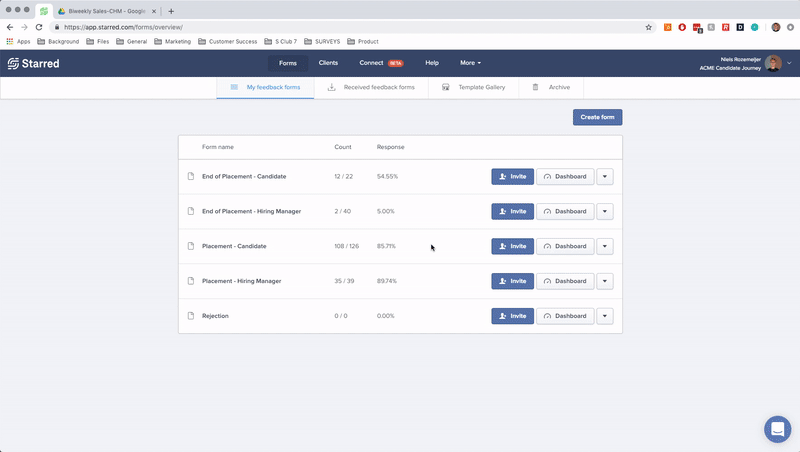
Task: Expand options for End of Placement - Candidate
Action: [605, 177]
